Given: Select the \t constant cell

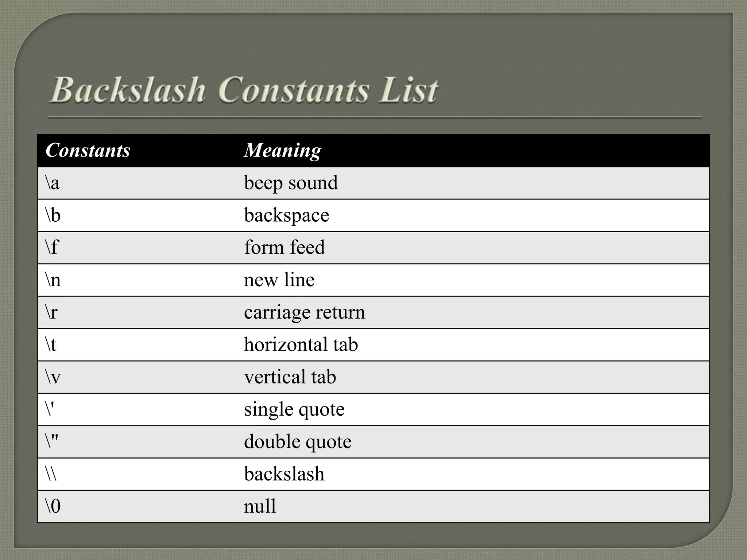Looking at the screenshot, I should point(136,345).
